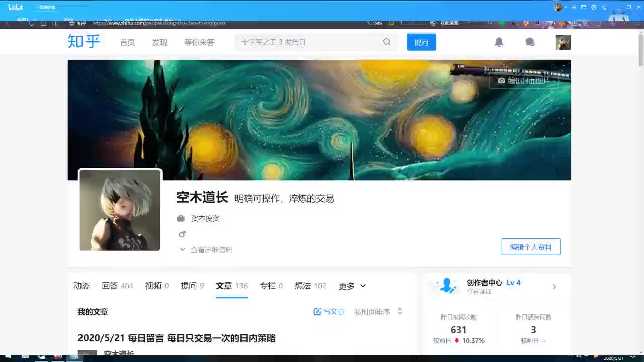Click the 创作者中心 blue user icon

[446, 286]
